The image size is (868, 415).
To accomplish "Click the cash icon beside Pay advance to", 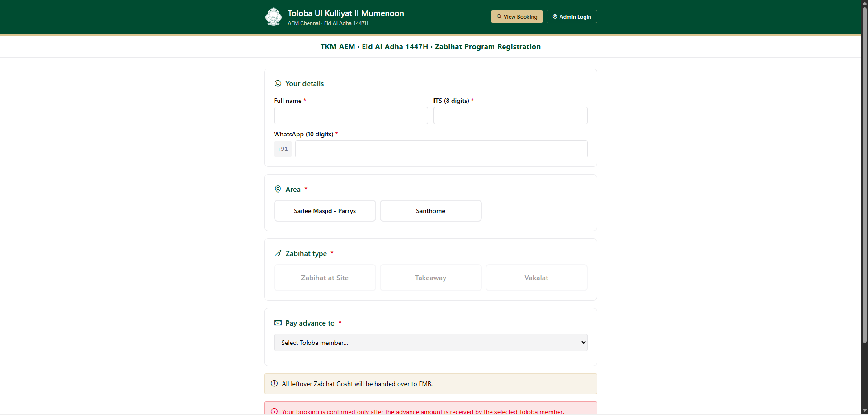I will [x=278, y=323].
